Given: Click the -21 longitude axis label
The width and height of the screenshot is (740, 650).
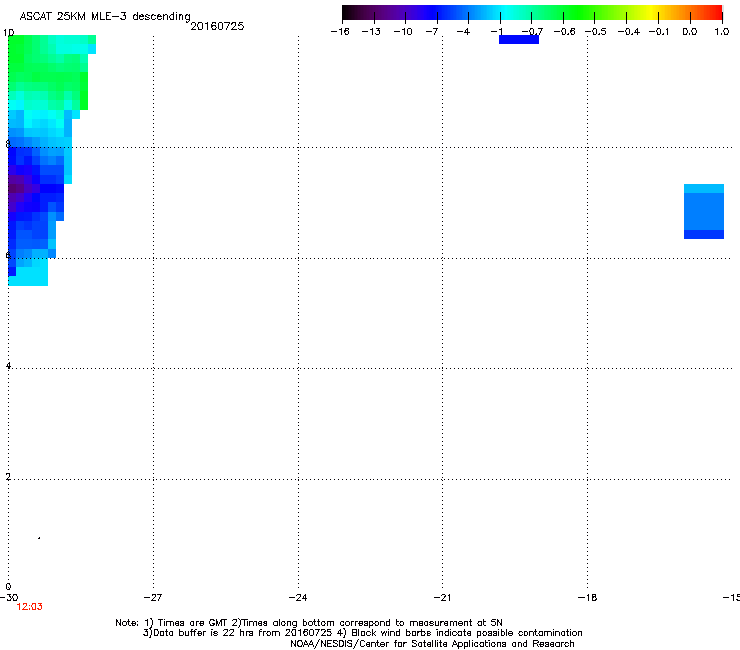Looking at the screenshot, I should pos(443,598).
